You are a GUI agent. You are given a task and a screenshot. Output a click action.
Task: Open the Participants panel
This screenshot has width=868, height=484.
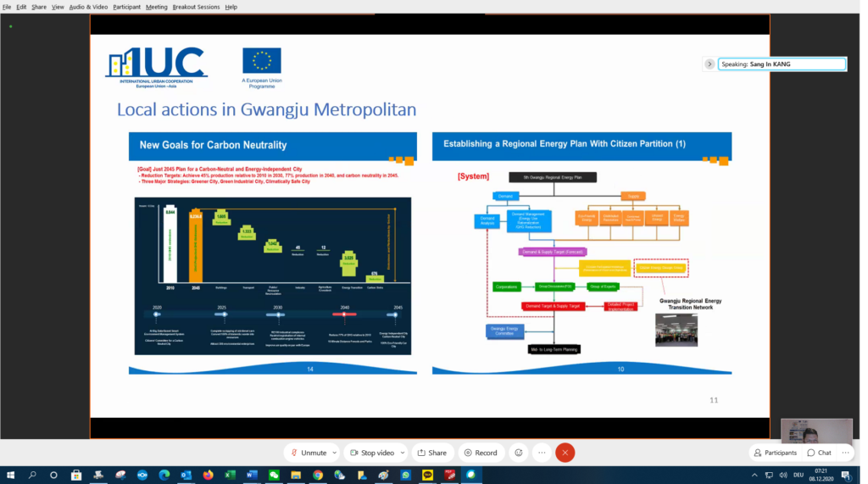coord(774,453)
